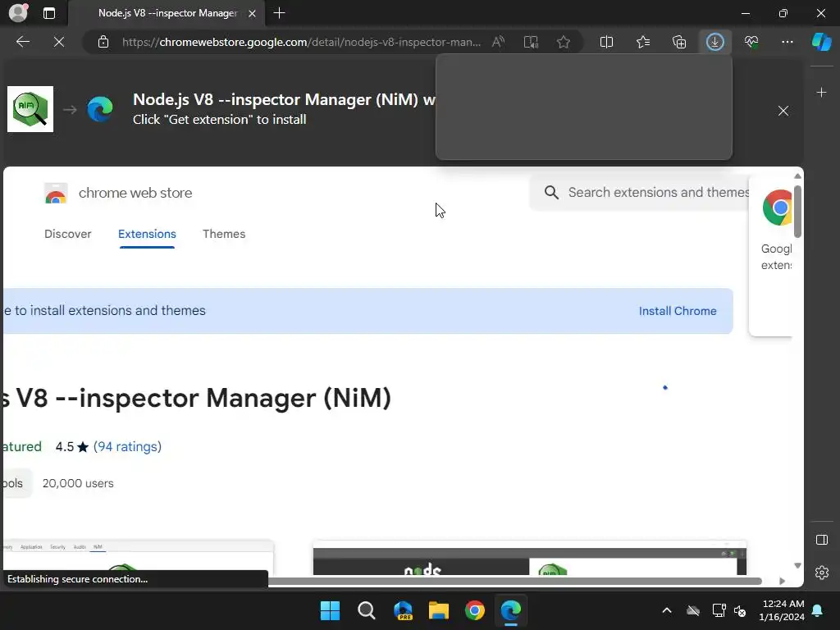Click the vertical page scrollbar thumb
The height and width of the screenshot is (630, 840).
(x=797, y=211)
